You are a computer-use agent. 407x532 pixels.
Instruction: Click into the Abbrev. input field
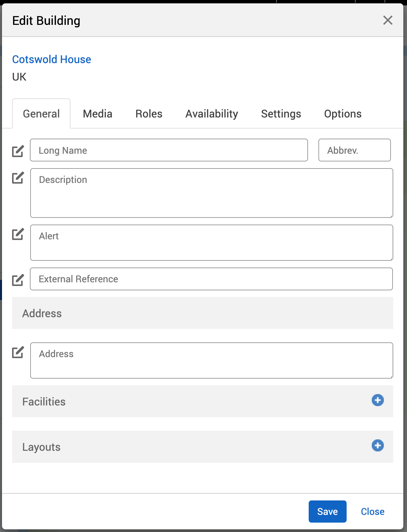pyautogui.click(x=354, y=150)
